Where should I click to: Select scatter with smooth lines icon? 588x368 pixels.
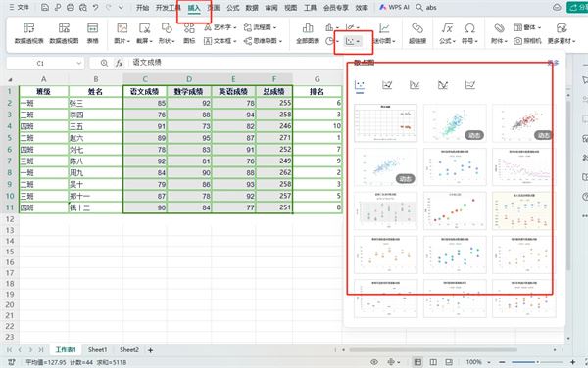click(415, 85)
